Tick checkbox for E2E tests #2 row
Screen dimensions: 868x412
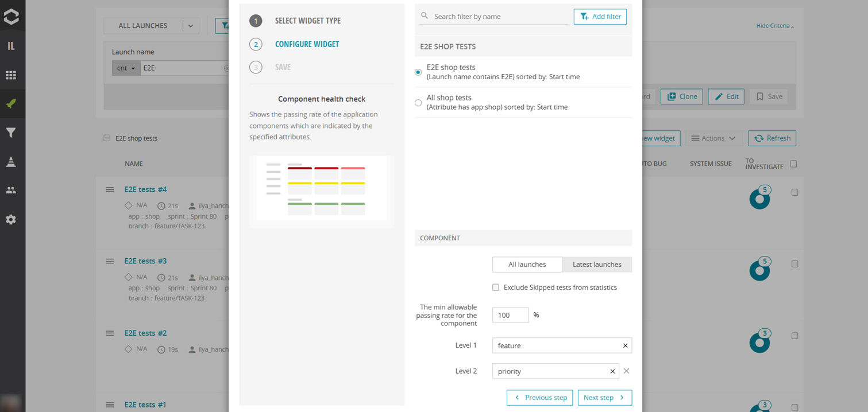click(x=795, y=336)
